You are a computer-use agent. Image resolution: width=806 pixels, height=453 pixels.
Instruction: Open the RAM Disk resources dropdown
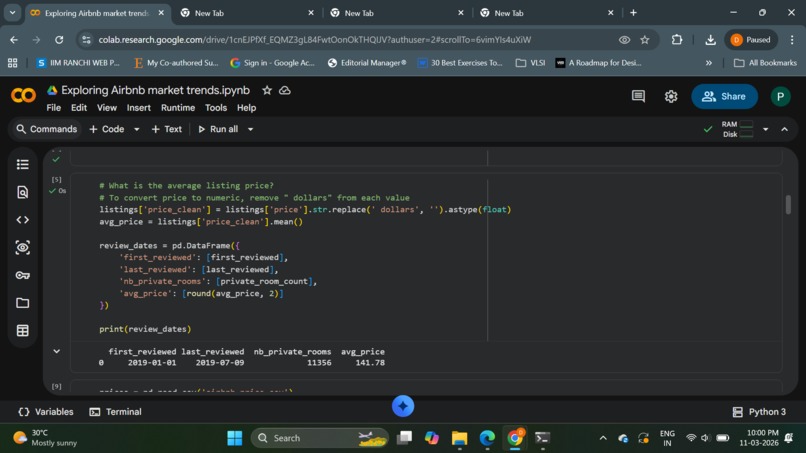click(x=765, y=130)
